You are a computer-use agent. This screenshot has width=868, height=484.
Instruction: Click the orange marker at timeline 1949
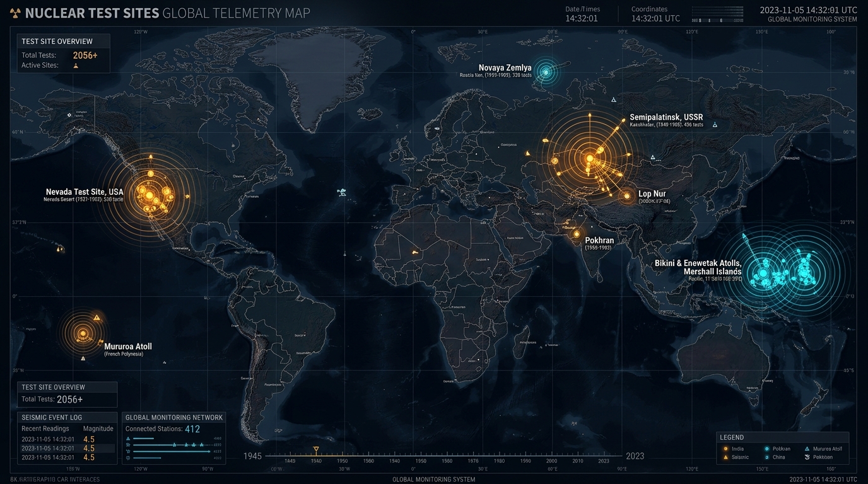[x=316, y=449]
